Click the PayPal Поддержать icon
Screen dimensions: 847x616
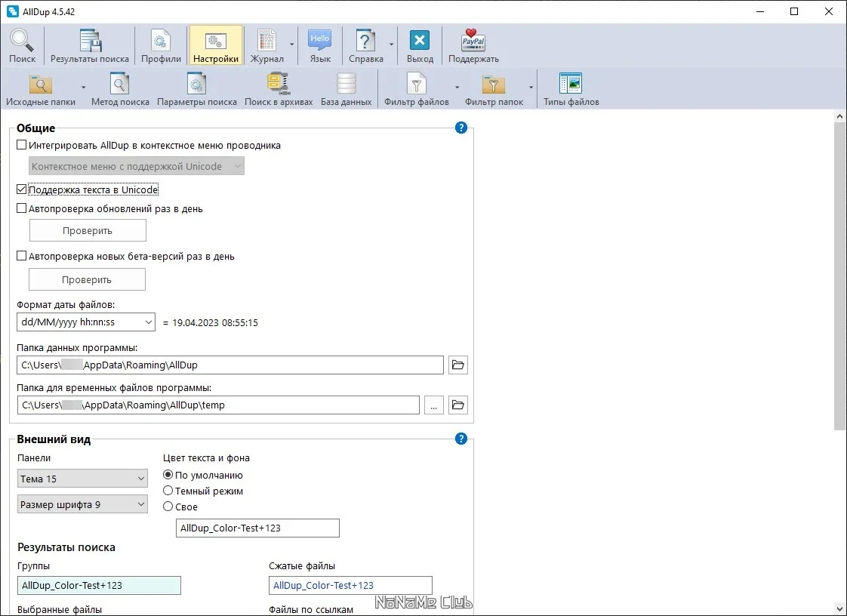coord(473,46)
